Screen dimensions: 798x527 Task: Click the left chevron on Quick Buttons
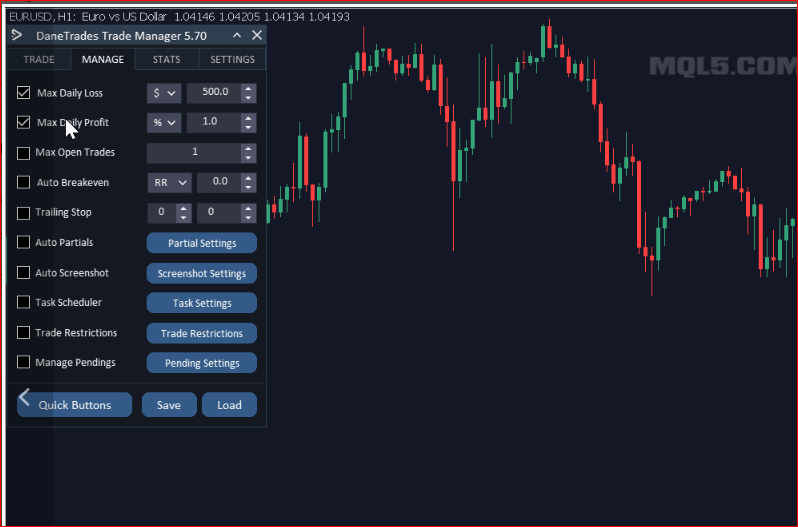[x=24, y=397]
